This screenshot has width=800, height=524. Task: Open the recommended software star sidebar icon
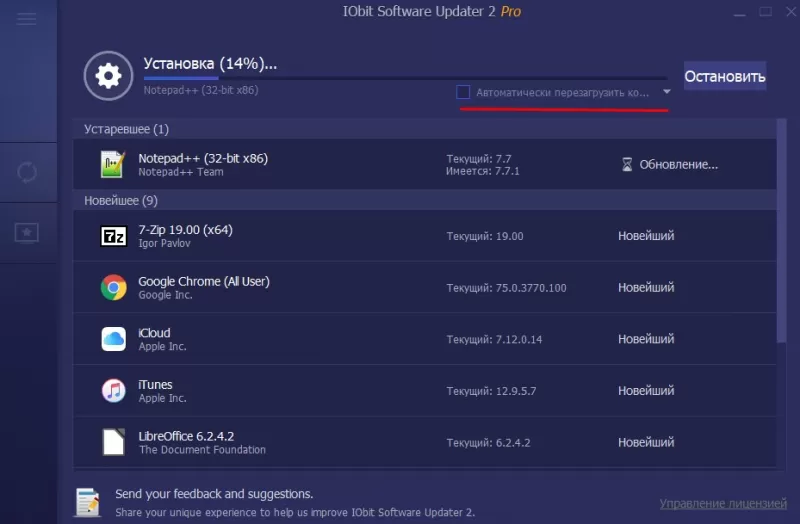coord(27,233)
